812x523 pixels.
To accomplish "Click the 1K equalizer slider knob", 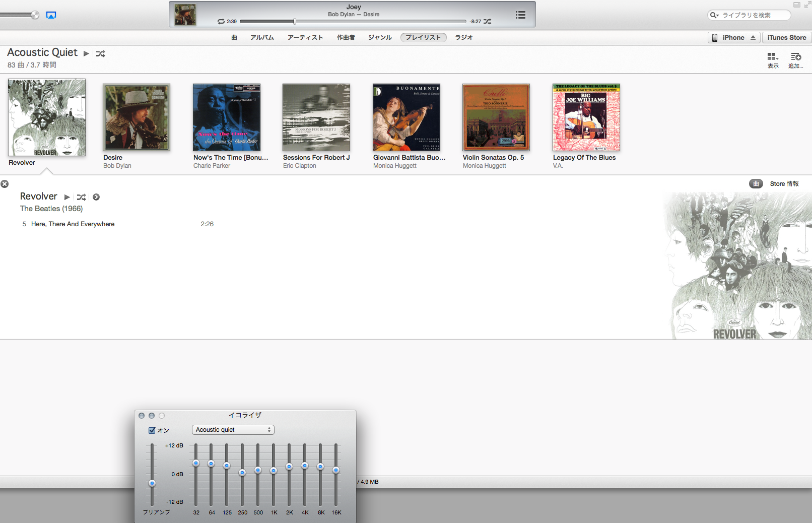I will click(x=274, y=471).
